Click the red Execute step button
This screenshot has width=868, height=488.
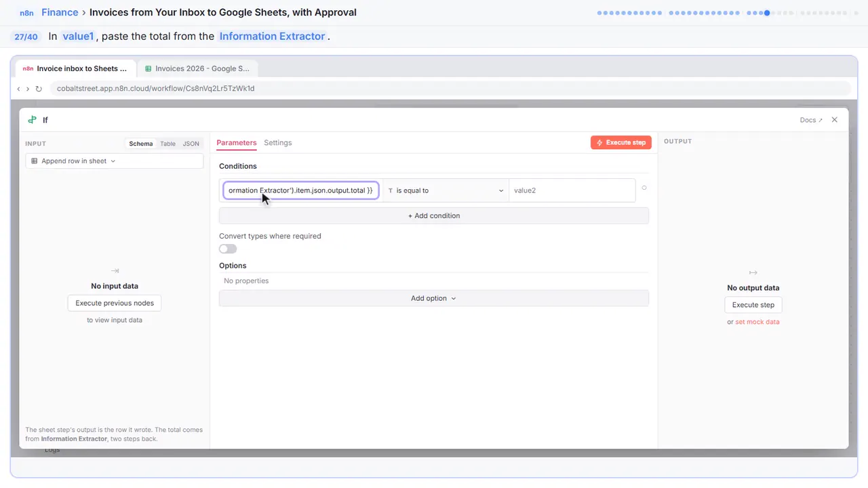point(621,142)
